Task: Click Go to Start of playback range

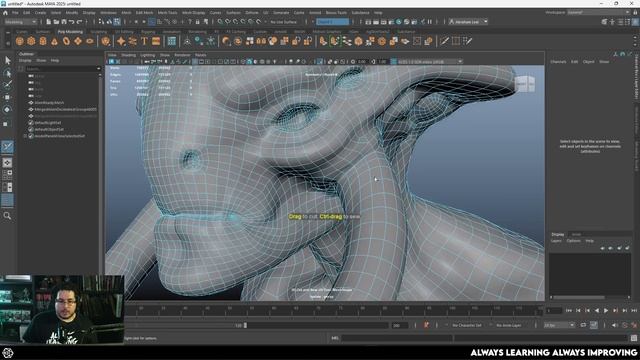Action: (569, 311)
